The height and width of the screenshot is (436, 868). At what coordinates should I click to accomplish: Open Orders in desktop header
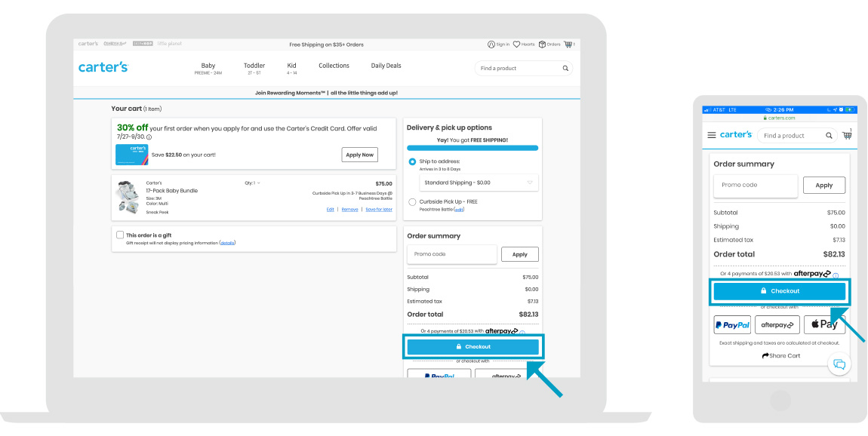pyautogui.click(x=549, y=45)
